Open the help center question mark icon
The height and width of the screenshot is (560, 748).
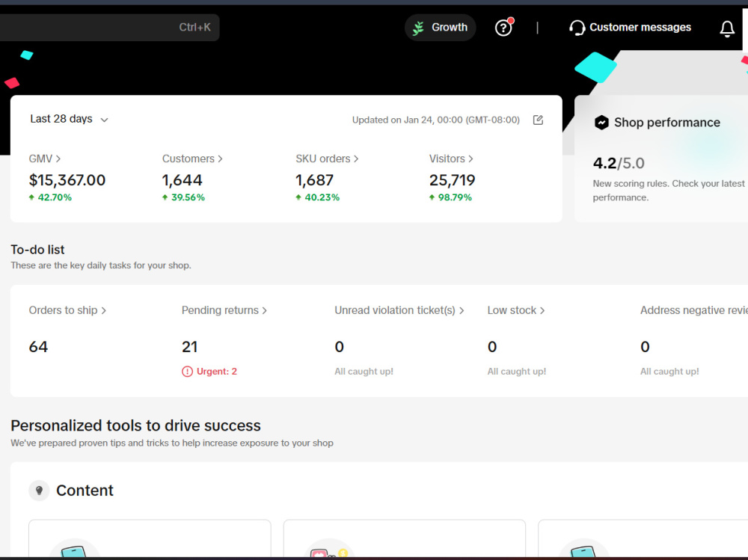pos(503,28)
